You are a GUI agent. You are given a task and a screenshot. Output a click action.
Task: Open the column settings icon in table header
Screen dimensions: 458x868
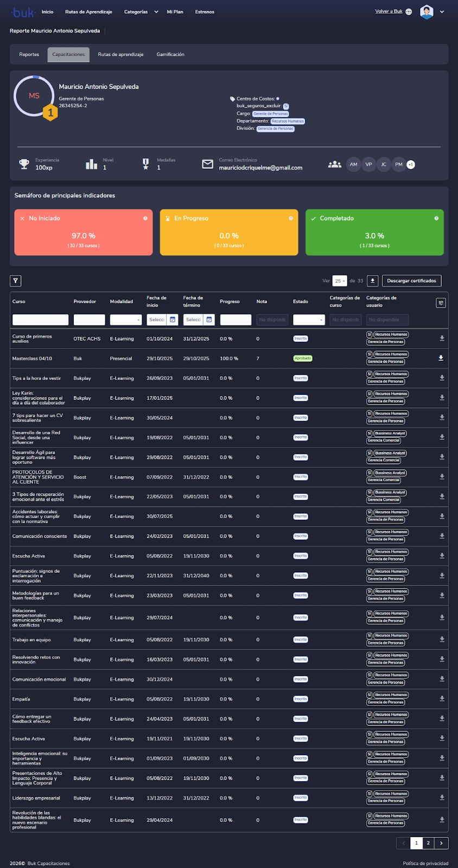[x=441, y=303]
